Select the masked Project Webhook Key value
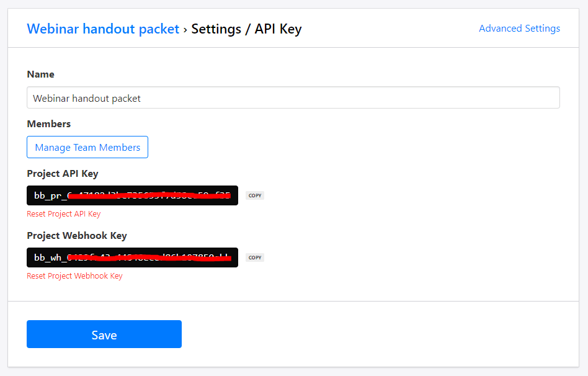The height and width of the screenshot is (376, 588). tap(132, 257)
